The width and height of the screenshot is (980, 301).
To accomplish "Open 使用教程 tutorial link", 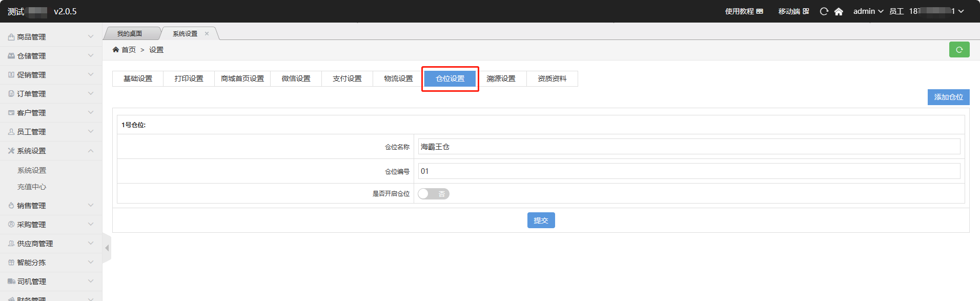I will 744,11.
